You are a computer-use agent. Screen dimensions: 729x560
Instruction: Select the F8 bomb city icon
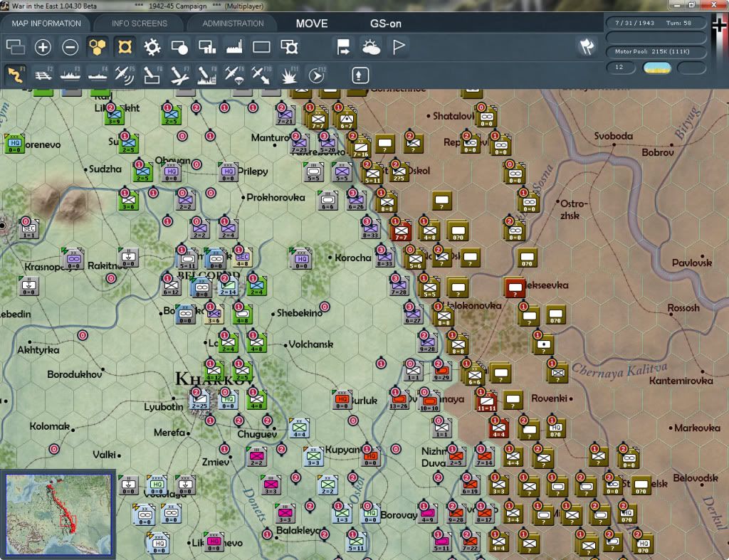[x=207, y=75]
